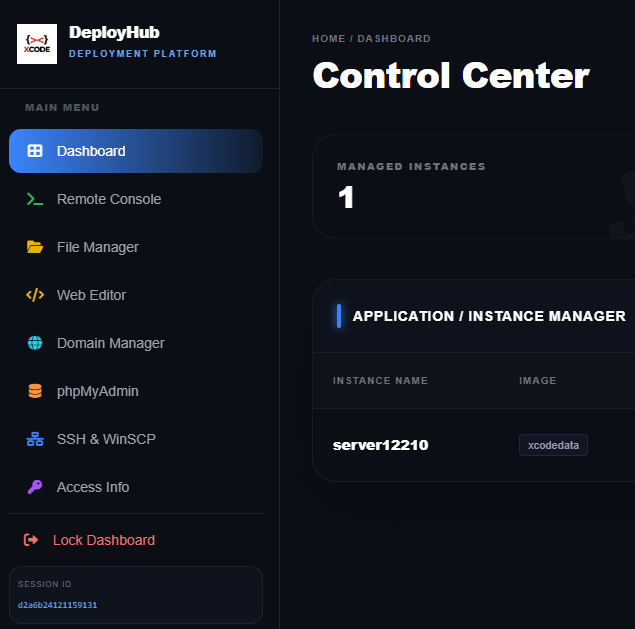This screenshot has width=635, height=629.
Task: Click the Remote Console terminal icon
Action: click(35, 199)
